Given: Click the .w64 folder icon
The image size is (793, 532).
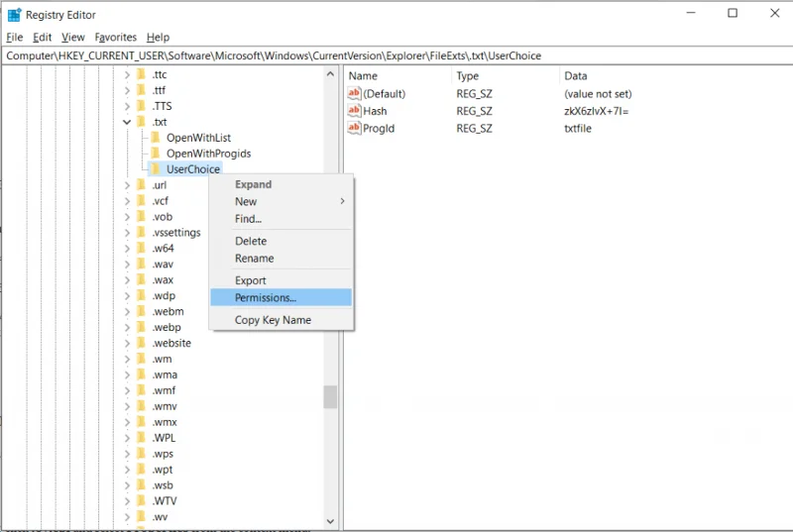Looking at the screenshot, I should coord(142,248).
